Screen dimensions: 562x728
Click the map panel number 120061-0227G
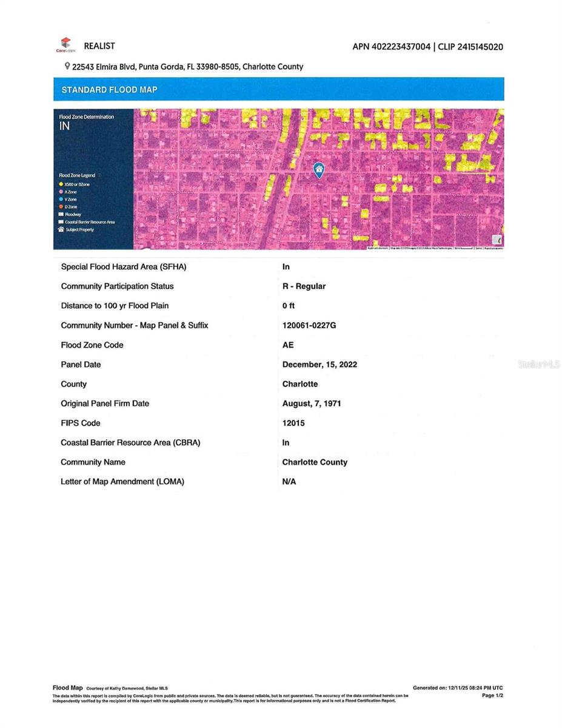[x=309, y=325]
